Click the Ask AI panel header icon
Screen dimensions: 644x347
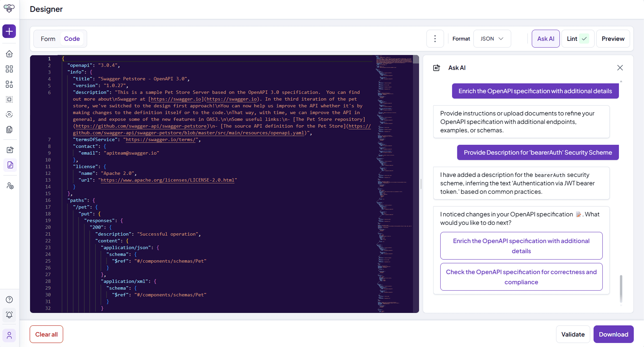point(436,68)
